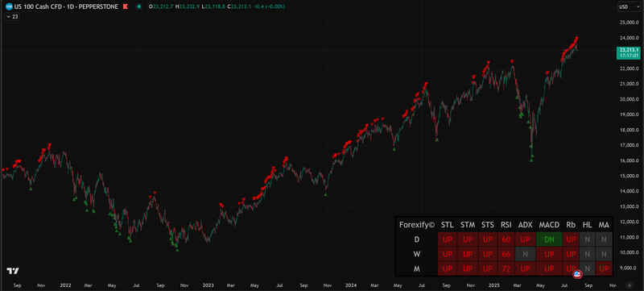Click the STM column header

468,225
